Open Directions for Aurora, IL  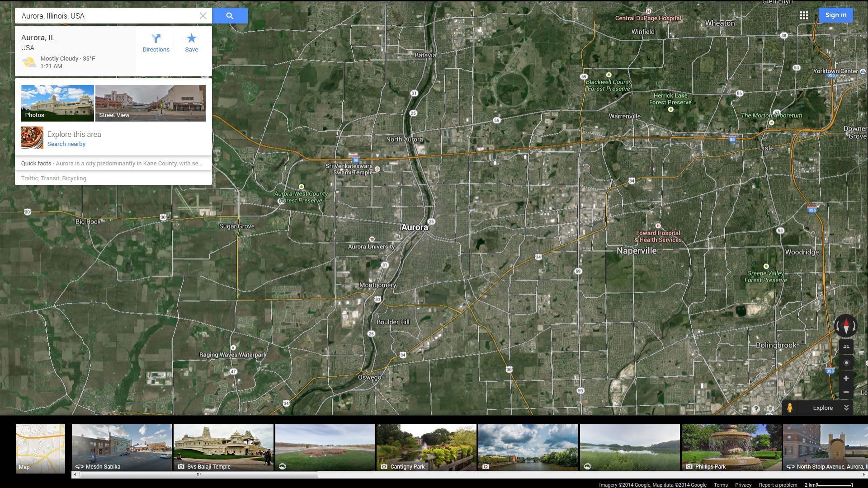pos(156,43)
